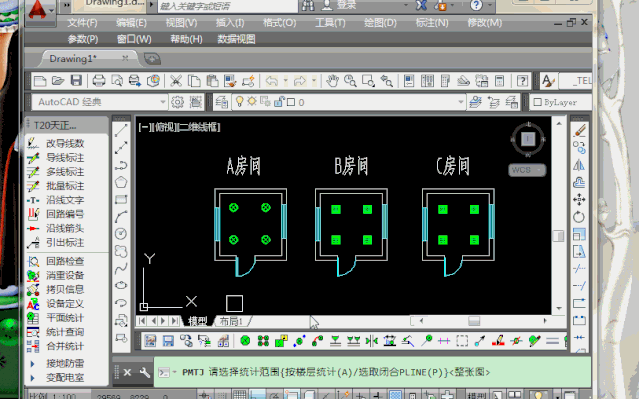This screenshot has width=639, height=399.
Task: Click the Print icon in toolbar
Action: tap(99, 81)
